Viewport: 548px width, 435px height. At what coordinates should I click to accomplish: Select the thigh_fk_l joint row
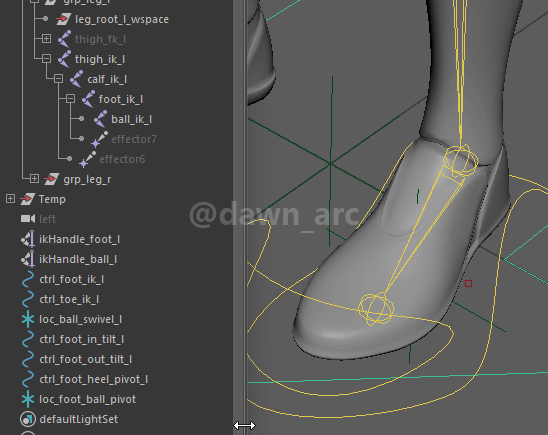pyautogui.click(x=100, y=39)
